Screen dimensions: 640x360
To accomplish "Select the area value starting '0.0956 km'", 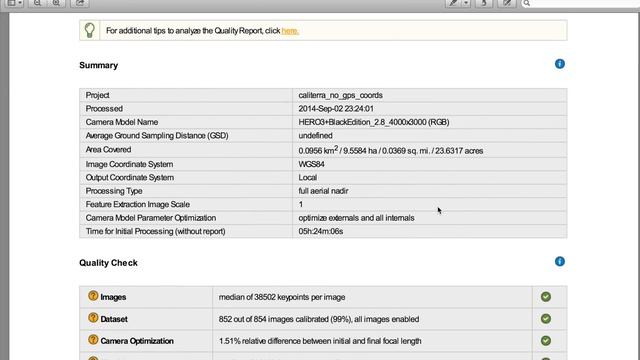I will [x=391, y=150].
